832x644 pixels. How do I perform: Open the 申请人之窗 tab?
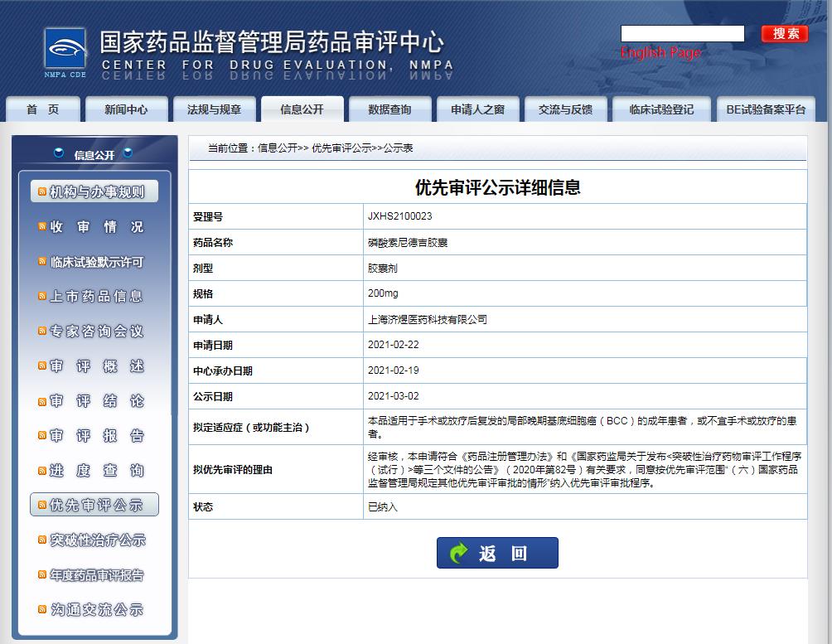point(477,109)
